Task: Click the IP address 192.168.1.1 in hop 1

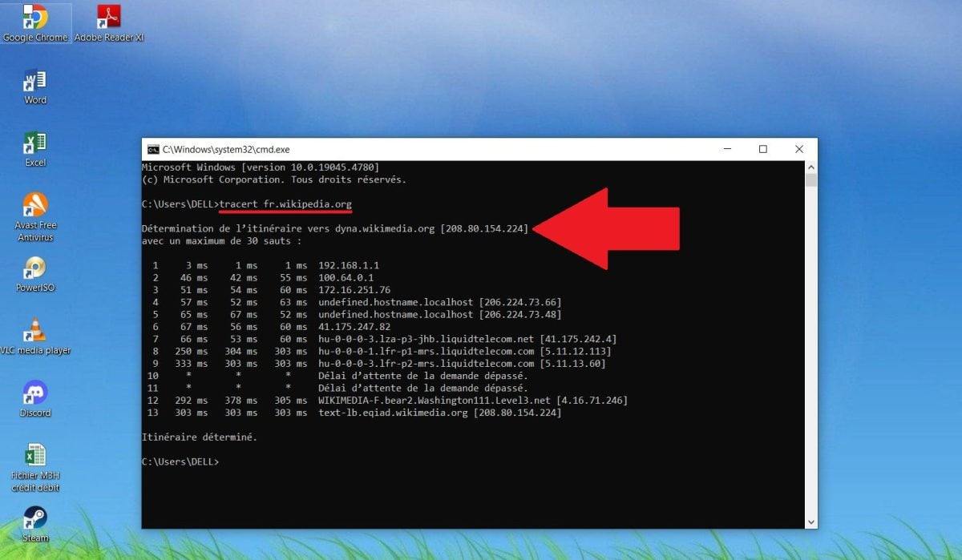Action: point(349,265)
